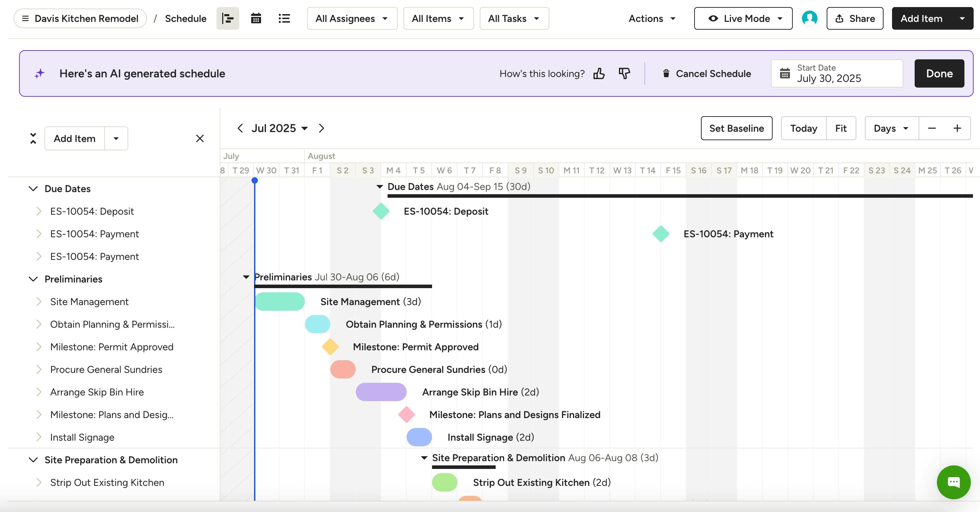
Task: Click the Set Baseline button
Action: click(x=736, y=129)
